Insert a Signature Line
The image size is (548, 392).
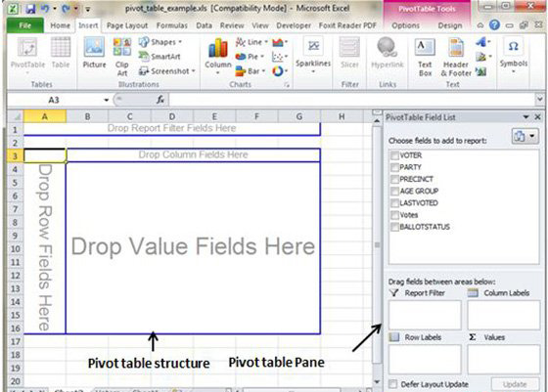[482, 57]
